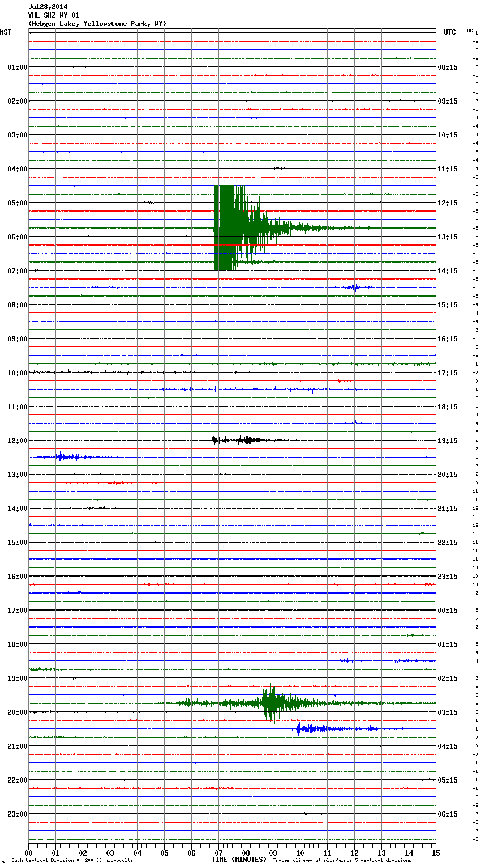Image resolution: width=481 pixels, height=868 pixels.
Task: Click minute tick label "07" on bottom axis
Action: [x=218, y=853]
